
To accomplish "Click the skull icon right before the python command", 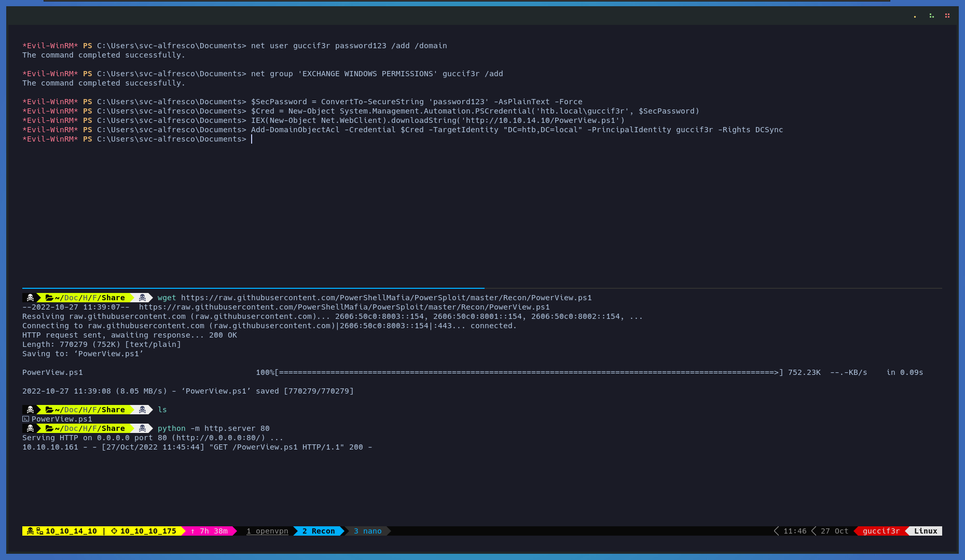I will (x=142, y=428).
